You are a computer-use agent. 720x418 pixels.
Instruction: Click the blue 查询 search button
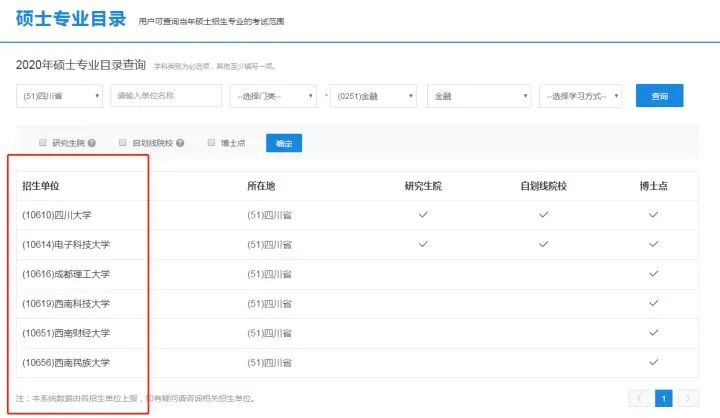tap(659, 96)
